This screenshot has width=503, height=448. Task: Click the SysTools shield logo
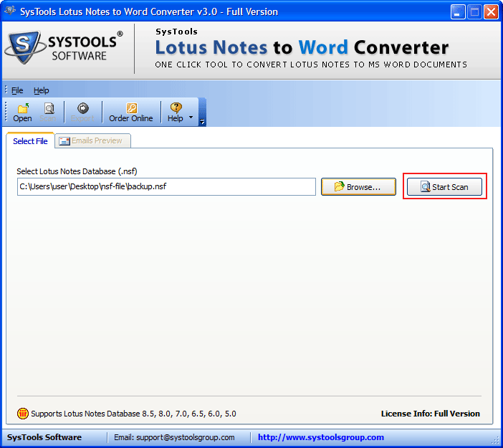(x=24, y=47)
